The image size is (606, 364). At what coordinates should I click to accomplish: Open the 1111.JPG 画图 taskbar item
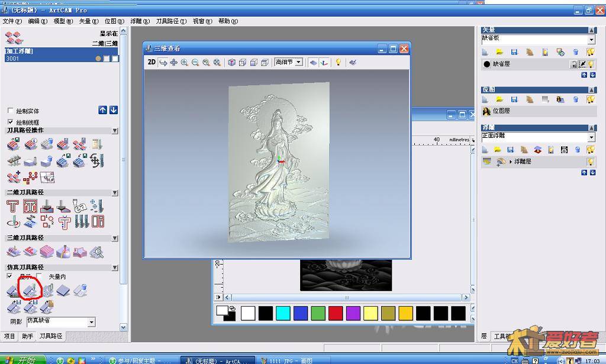[x=293, y=360]
